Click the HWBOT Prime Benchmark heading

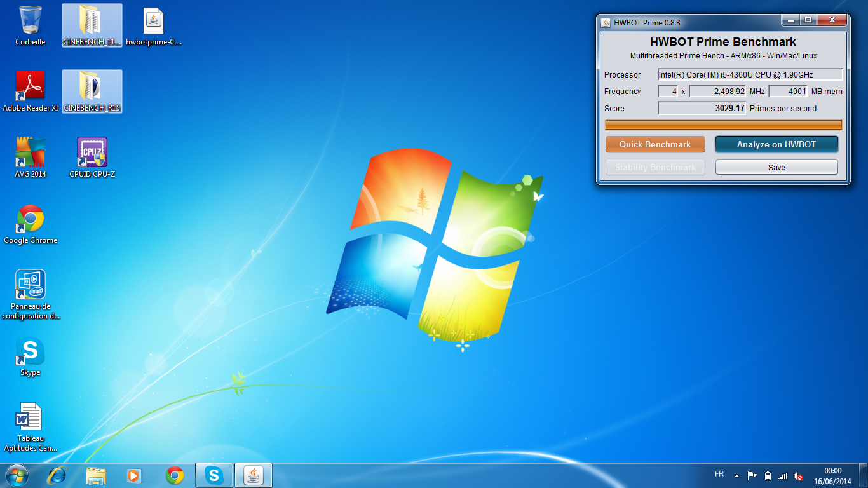click(723, 42)
